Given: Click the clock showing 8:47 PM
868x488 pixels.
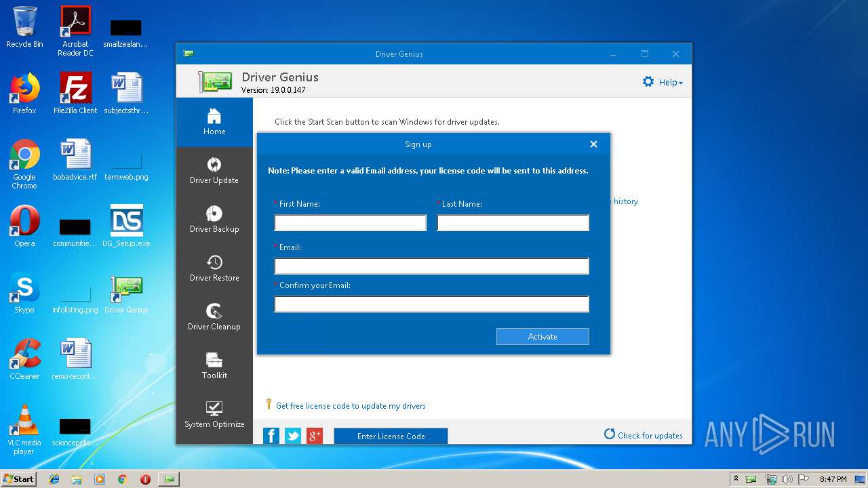Looking at the screenshot, I should (833, 479).
